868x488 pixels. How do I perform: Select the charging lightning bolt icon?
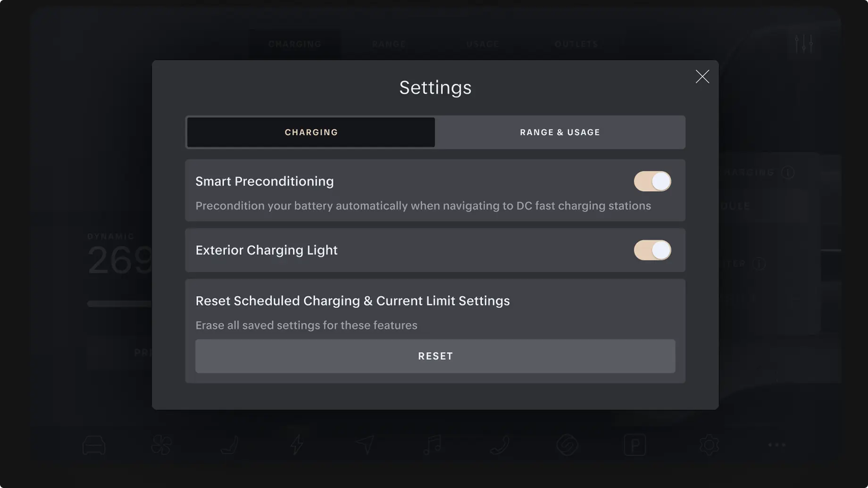click(296, 444)
